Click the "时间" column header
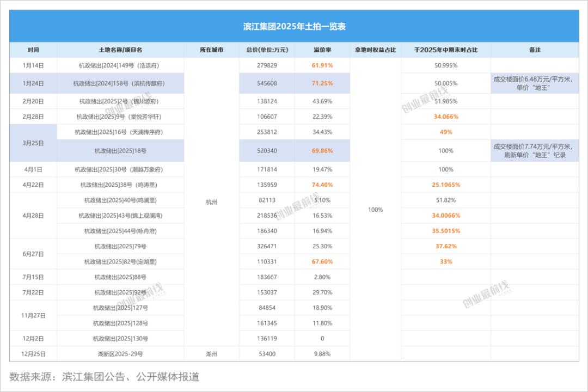 (x=33, y=50)
